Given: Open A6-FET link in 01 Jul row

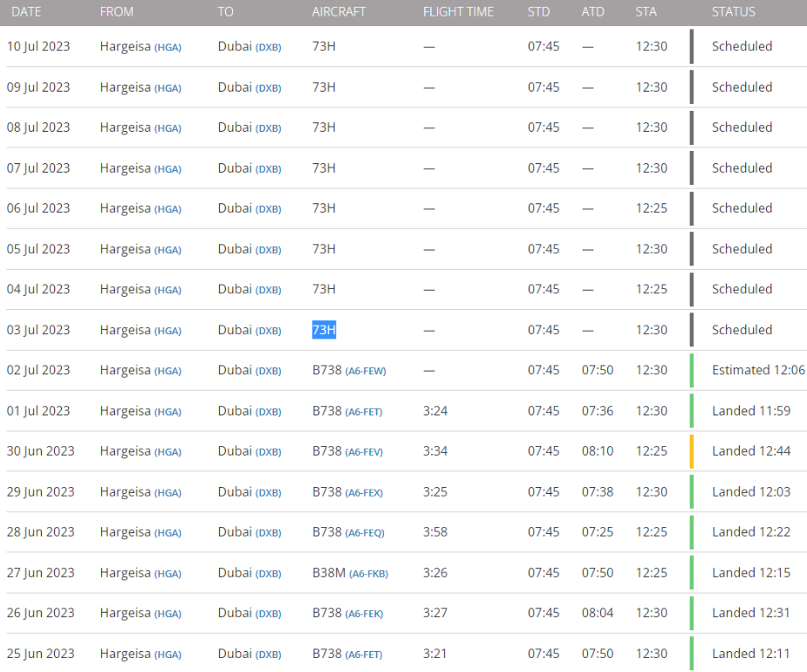Looking at the screenshot, I should point(364,412).
